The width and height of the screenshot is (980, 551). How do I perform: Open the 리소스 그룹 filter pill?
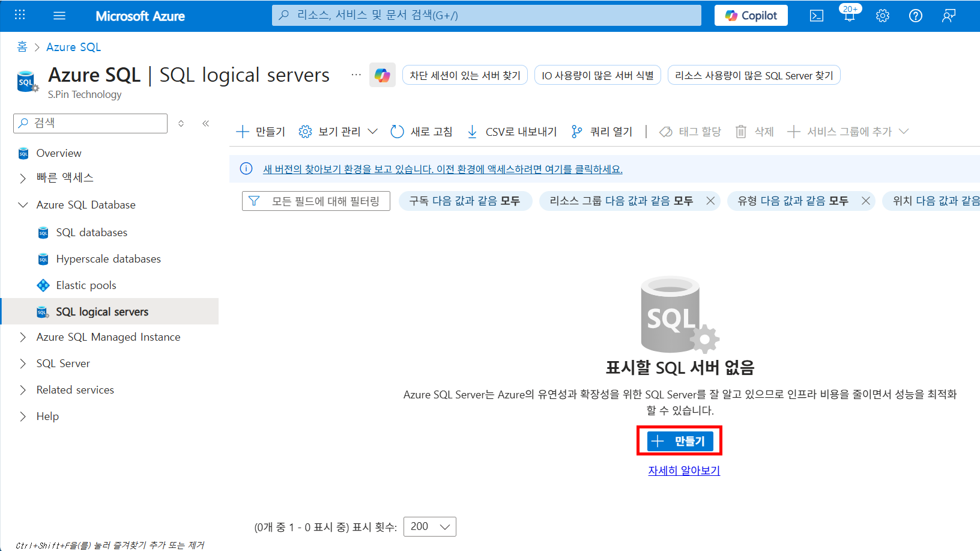[621, 201]
